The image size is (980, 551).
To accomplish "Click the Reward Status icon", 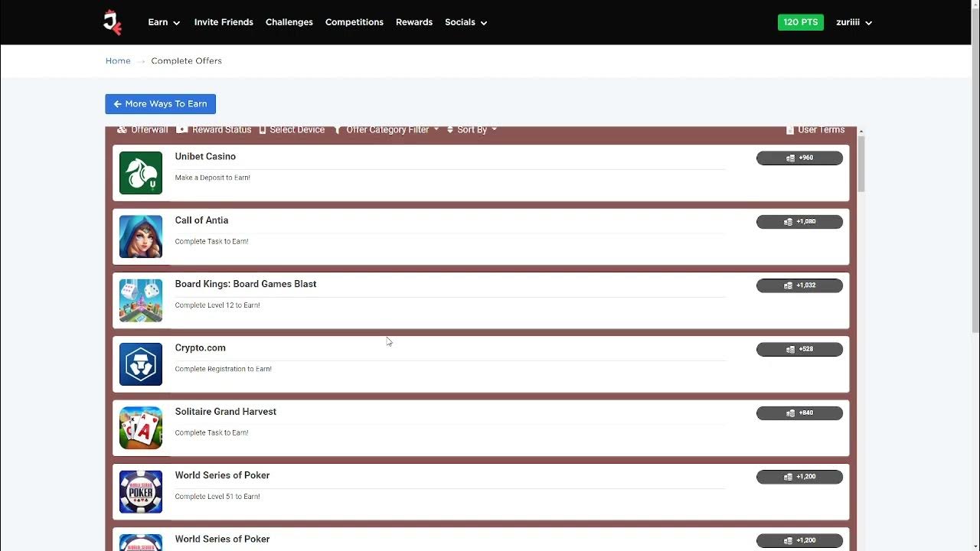I will tap(182, 130).
